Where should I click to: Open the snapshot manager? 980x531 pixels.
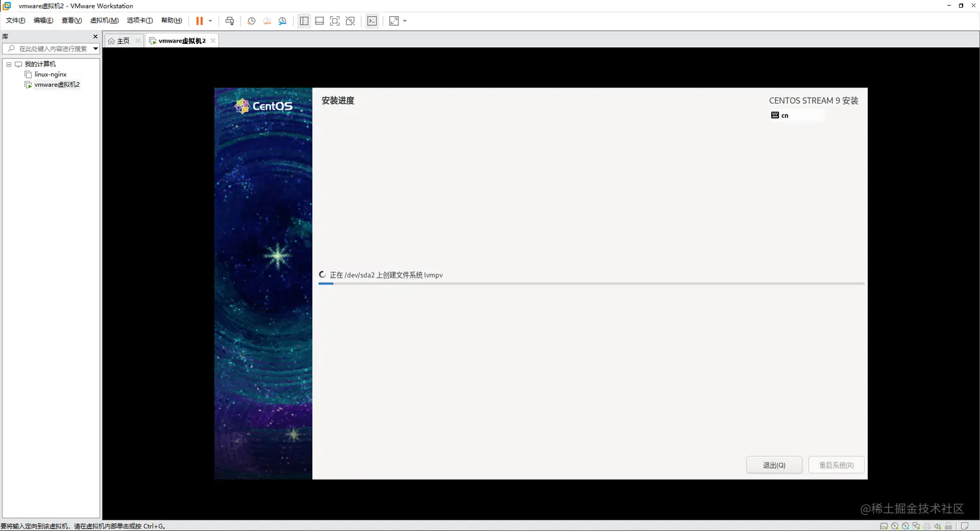coord(283,21)
